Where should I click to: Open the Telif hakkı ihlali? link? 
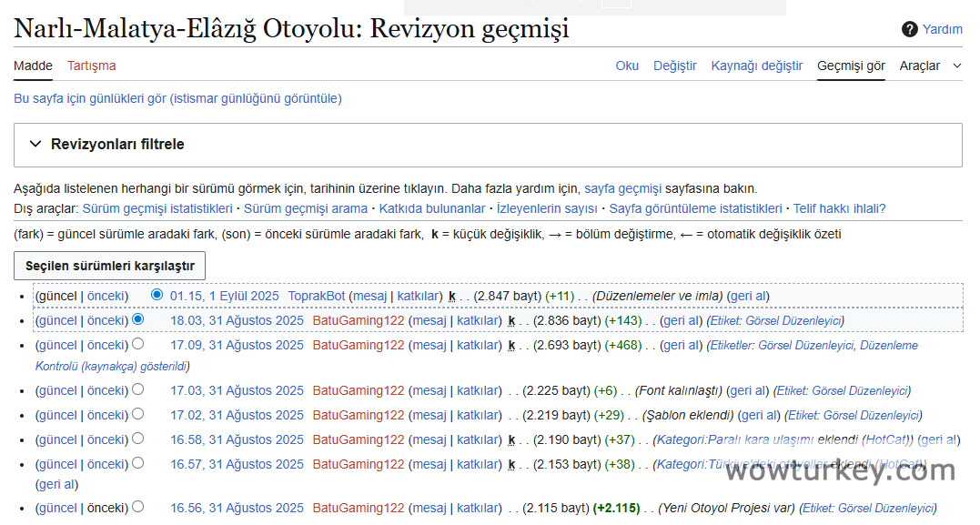[839, 208]
